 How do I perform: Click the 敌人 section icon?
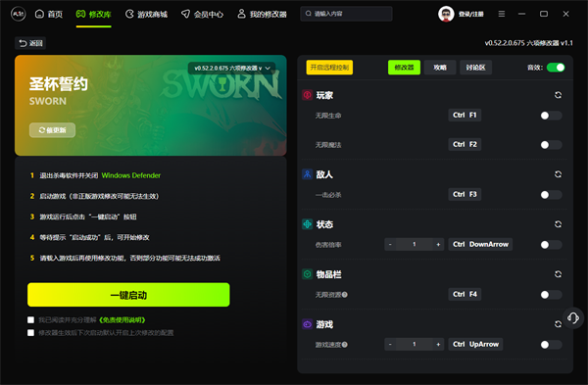point(307,174)
